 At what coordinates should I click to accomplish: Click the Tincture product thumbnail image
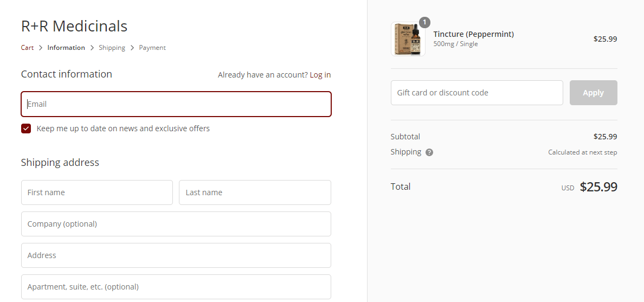point(408,39)
